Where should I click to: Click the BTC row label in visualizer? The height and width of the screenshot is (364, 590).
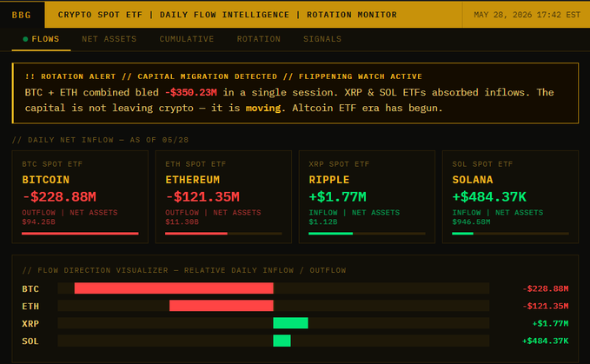click(30, 288)
